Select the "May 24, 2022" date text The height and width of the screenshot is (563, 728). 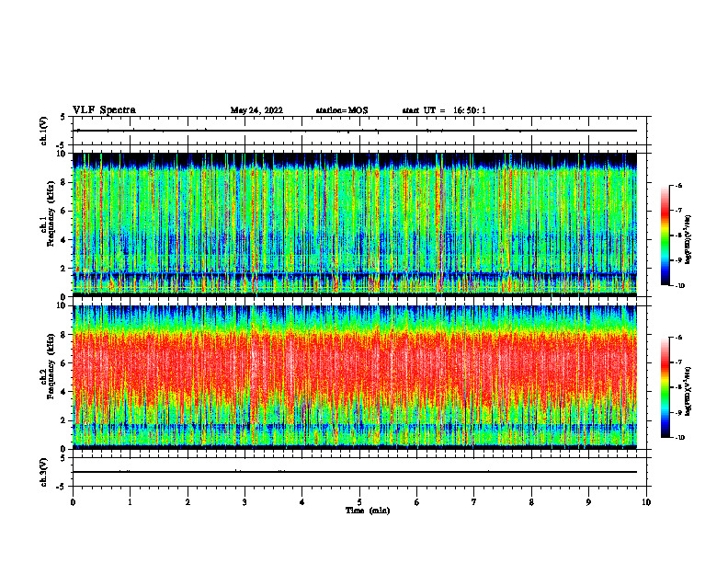pos(256,110)
